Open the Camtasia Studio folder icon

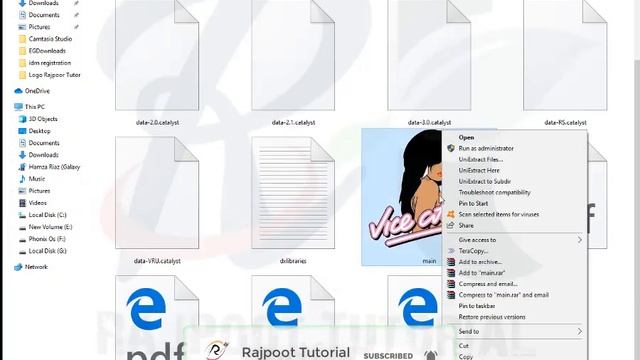click(x=22, y=39)
